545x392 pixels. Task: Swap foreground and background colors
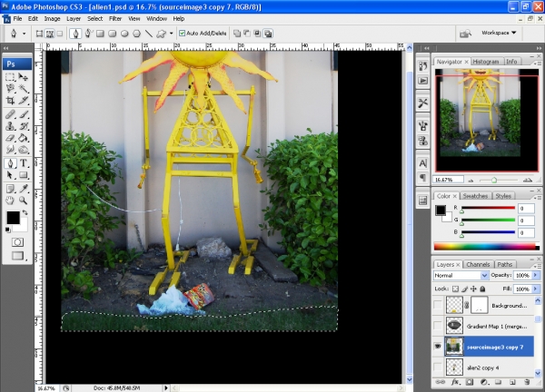coord(25,212)
